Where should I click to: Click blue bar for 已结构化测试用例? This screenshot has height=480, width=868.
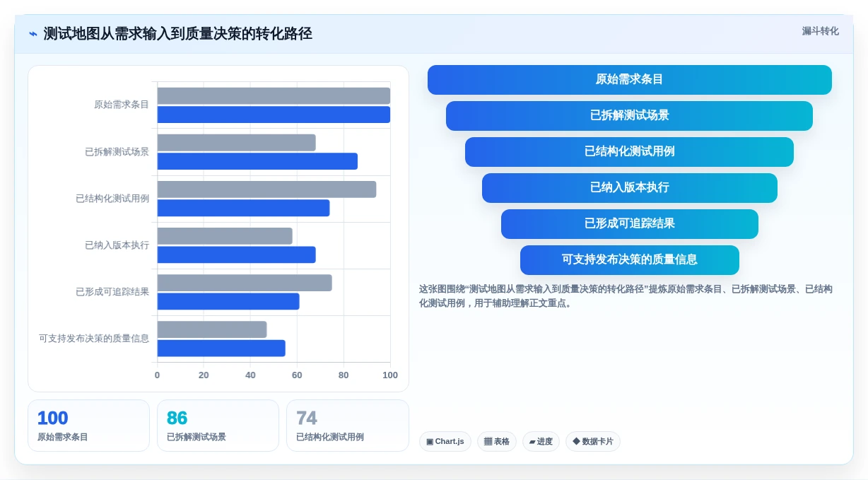[x=243, y=208]
